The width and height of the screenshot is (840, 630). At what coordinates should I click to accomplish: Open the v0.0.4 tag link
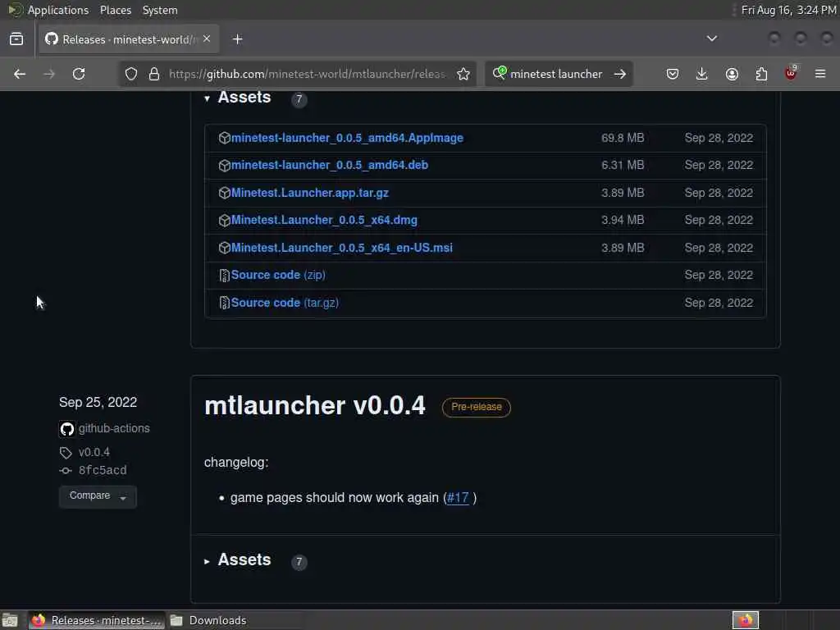point(94,453)
